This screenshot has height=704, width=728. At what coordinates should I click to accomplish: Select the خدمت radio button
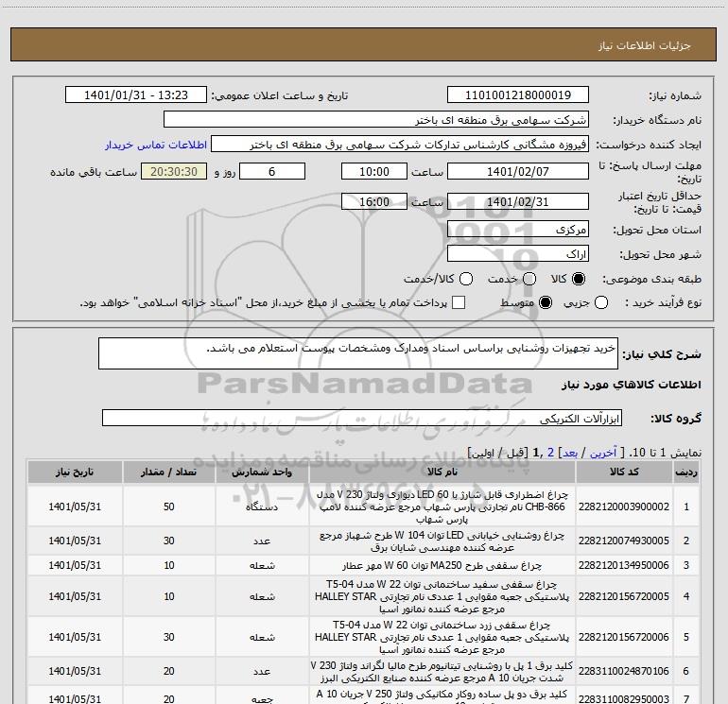click(x=529, y=279)
